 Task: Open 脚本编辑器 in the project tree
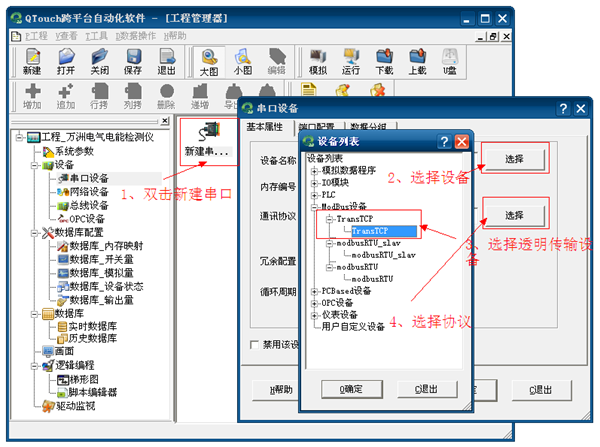pyautogui.click(x=92, y=392)
